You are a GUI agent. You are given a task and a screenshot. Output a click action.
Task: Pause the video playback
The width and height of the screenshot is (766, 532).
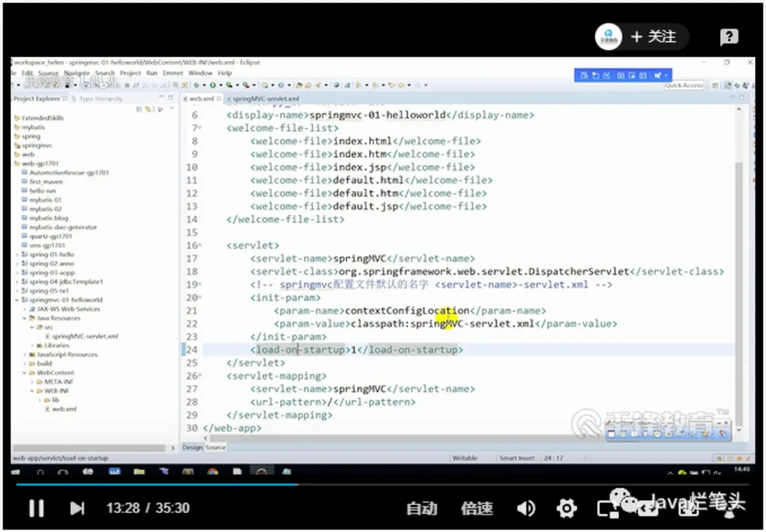tap(37, 508)
